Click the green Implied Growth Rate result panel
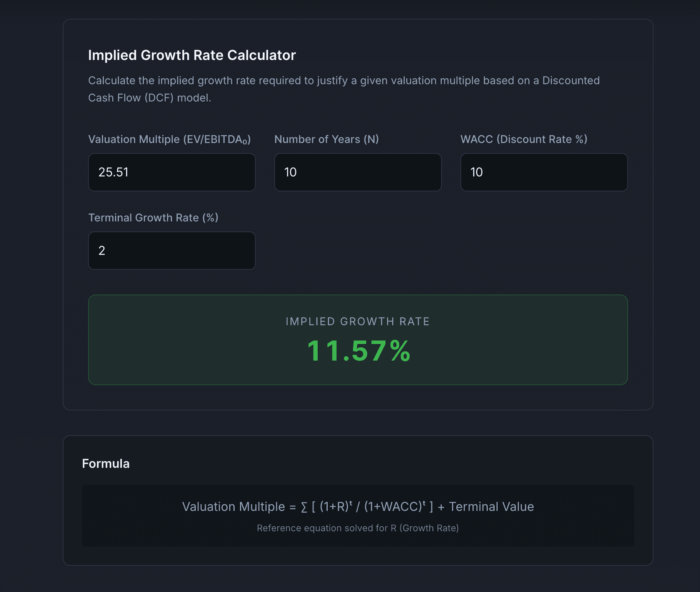700x592 pixels. tap(357, 339)
